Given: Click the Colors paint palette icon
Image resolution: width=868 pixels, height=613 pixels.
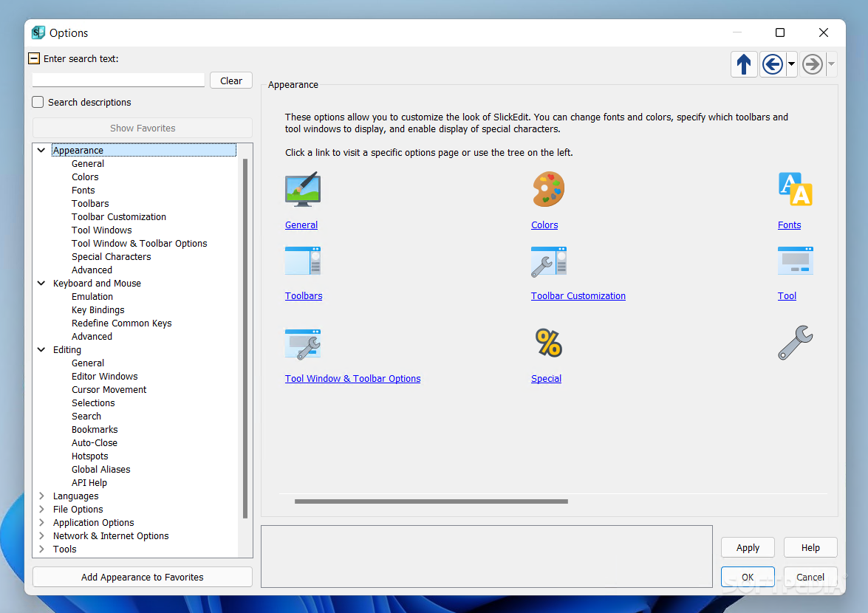Looking at the screenshot, I should (549, 189).
